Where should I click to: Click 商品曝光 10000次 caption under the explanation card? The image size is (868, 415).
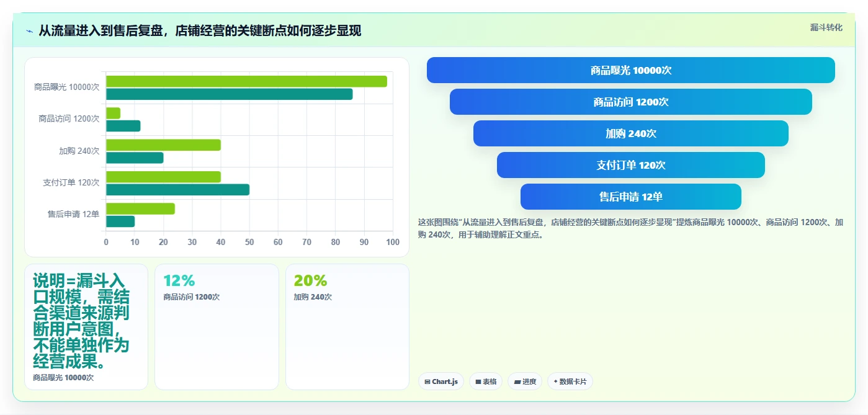click(x=63, y=377)
